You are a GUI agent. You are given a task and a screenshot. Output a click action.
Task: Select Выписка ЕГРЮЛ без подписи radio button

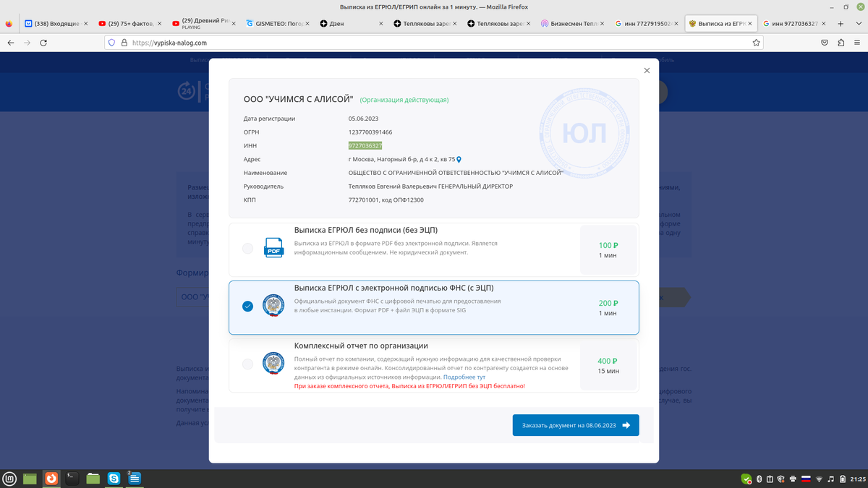coord(247,249)
